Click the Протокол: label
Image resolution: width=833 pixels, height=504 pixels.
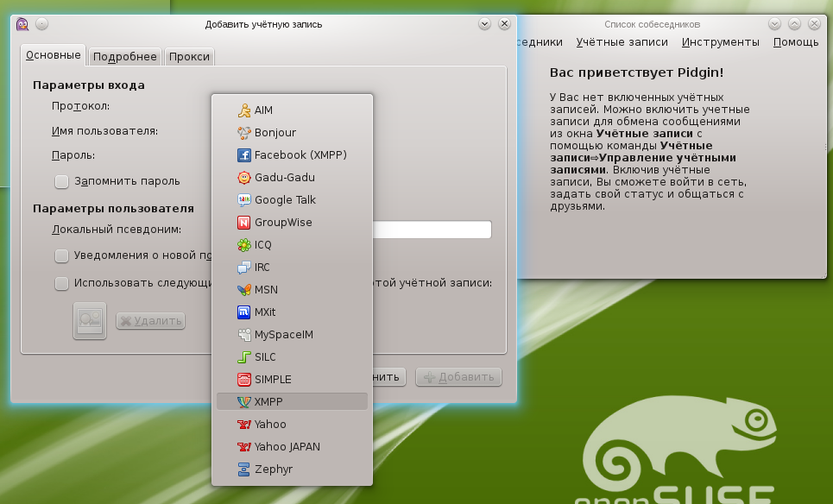(81, 106)
